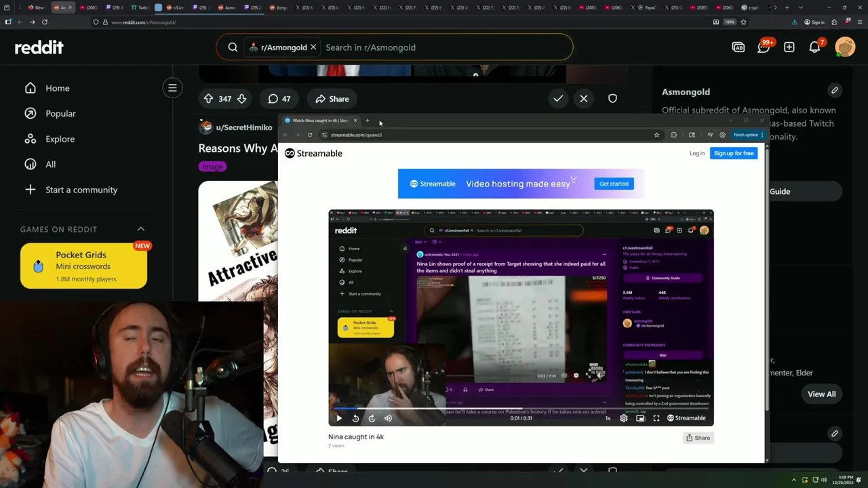Image resolution: width=868 pixels, height=488 pixels.
Task: Seek on the Streamable video progress bar
Action: click(521, 409)
